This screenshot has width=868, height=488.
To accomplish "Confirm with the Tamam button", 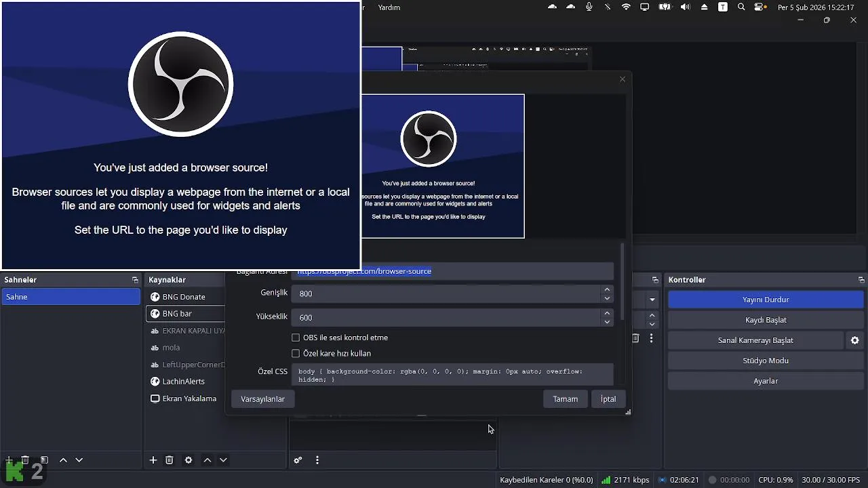I will [x=565, y=399].
